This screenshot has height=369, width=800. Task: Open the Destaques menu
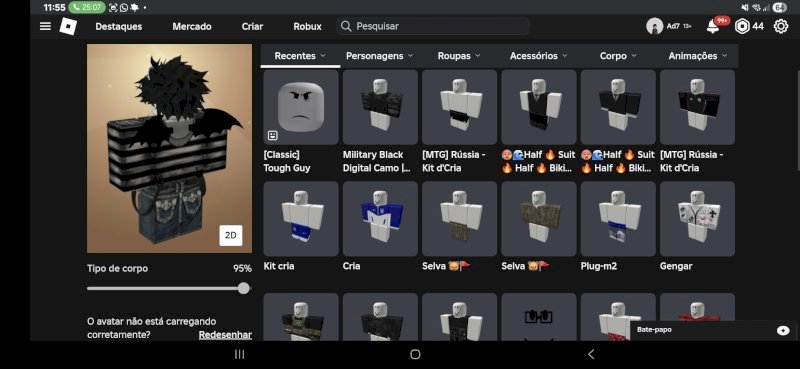pos(119,27)
